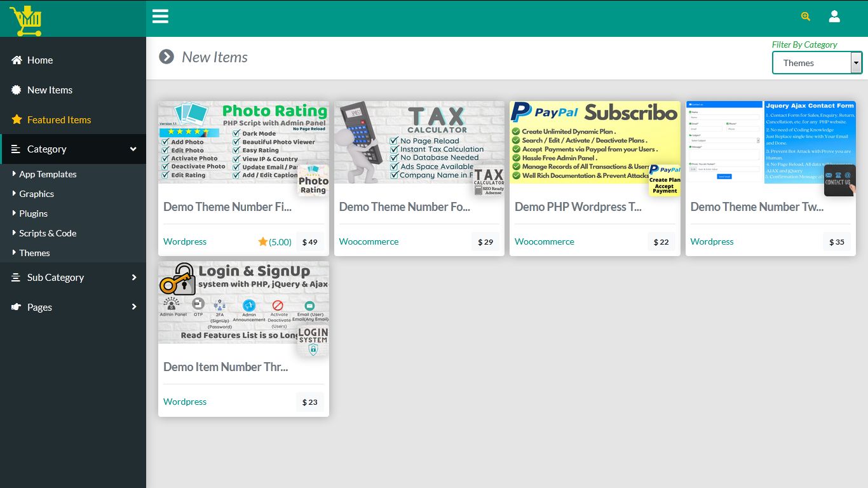Open Tax Calculator item thumbnail
Screen dimensions: 868x488
[x=419, y=142]
